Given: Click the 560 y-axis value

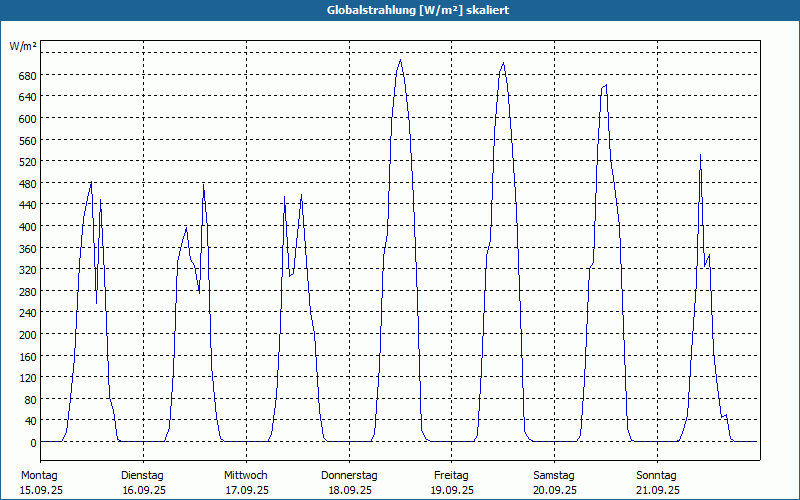Looking at the screenshot, I should coord(28,141).
